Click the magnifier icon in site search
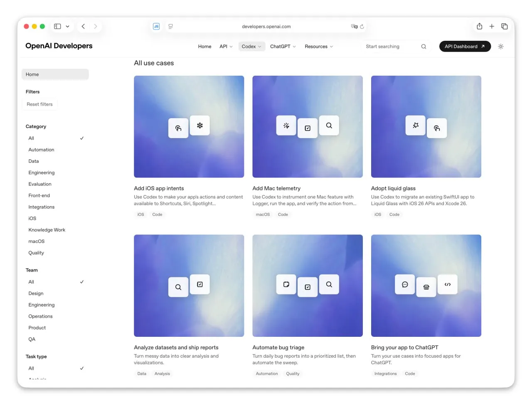The image size is (532, 405). click(424, 47)
